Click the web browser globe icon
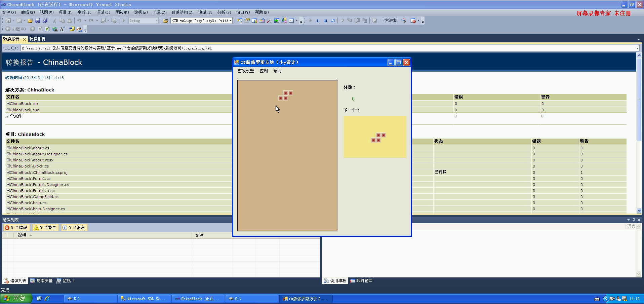Viewport: 644px width, 304px height. [x=55, y=29]
